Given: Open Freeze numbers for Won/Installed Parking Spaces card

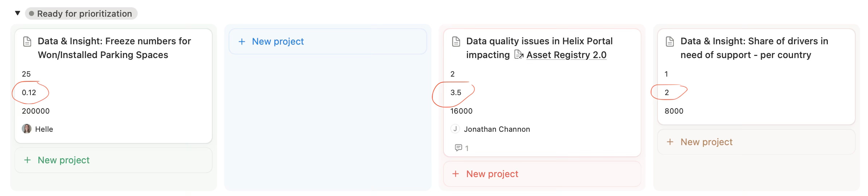Looking at the screenshot, I should click(114, 48).
